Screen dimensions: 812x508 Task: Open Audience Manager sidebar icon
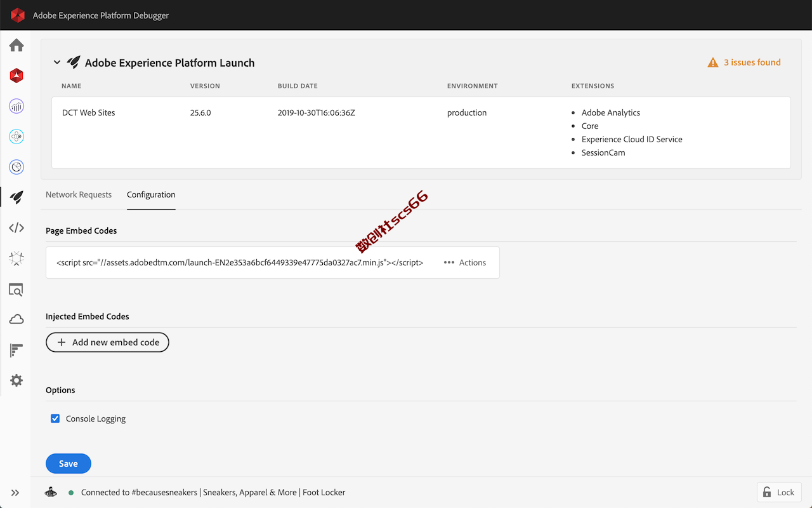pyautogui.click(x=16, y=137)
